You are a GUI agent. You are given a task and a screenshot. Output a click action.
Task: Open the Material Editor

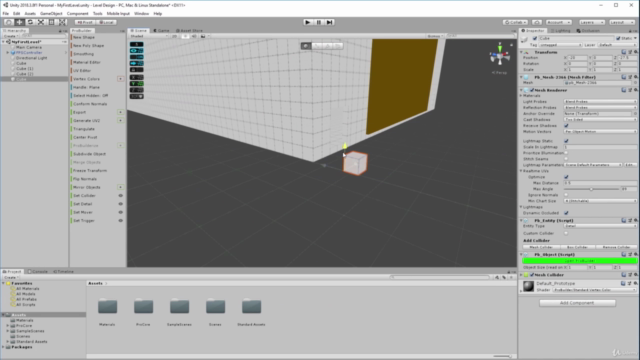(x=87, y=62)
